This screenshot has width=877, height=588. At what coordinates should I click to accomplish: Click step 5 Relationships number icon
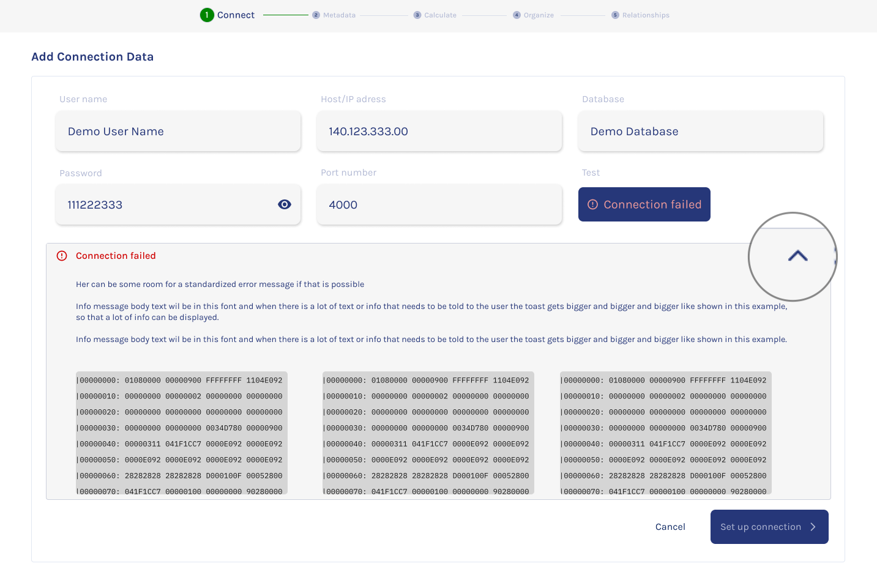tap(615, 15)
